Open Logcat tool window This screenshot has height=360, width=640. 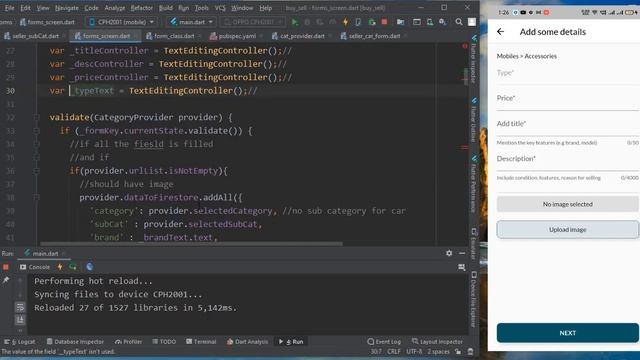point(20,342)
